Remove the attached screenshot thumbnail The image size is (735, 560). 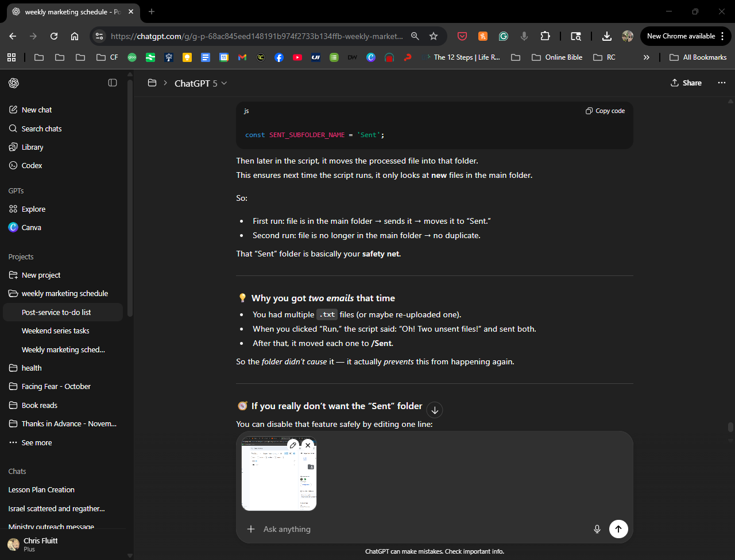point(308,445)
